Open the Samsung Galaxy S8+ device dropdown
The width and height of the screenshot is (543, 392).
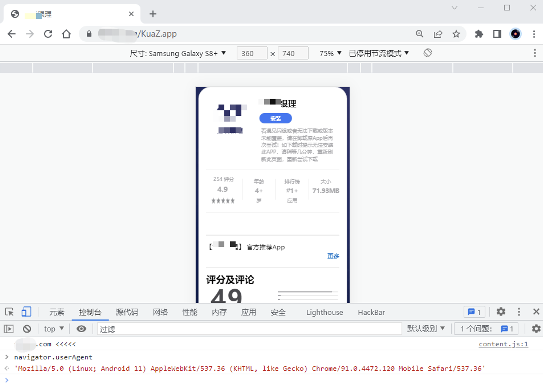(178, 53)
